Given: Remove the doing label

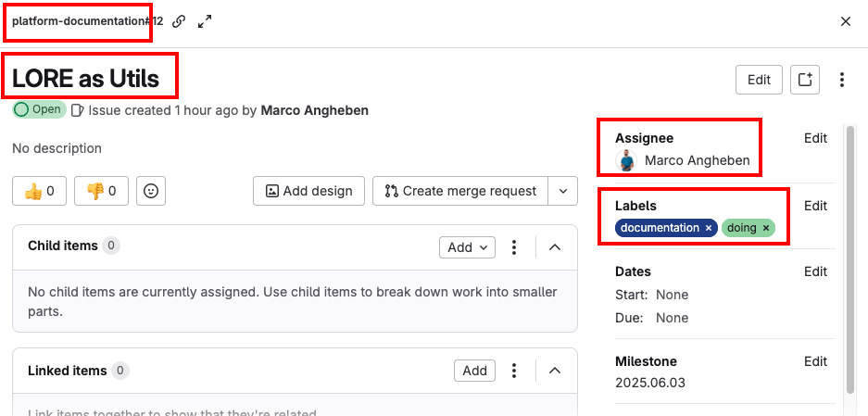Looking at the screenshot, I should (x=765, y=228).
